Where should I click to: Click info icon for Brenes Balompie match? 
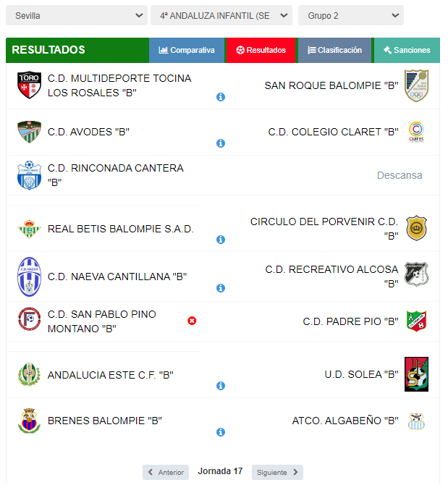[x=221, y=432]
